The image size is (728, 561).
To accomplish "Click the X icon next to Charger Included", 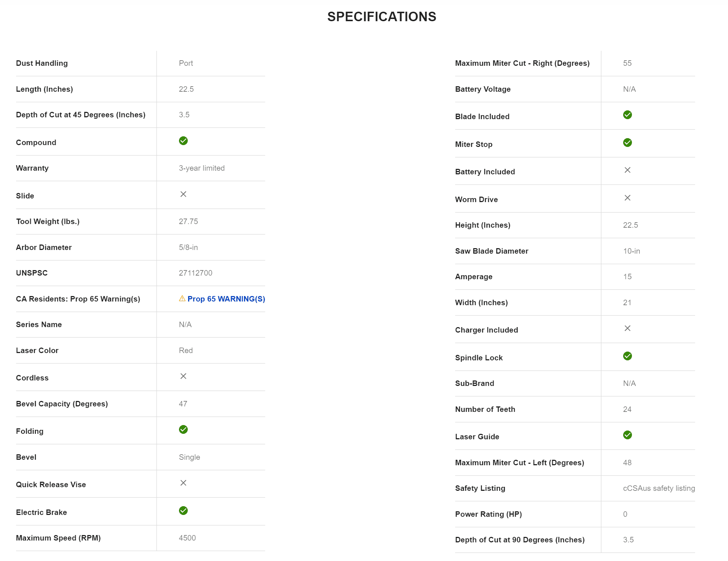I will pos(628,328).
